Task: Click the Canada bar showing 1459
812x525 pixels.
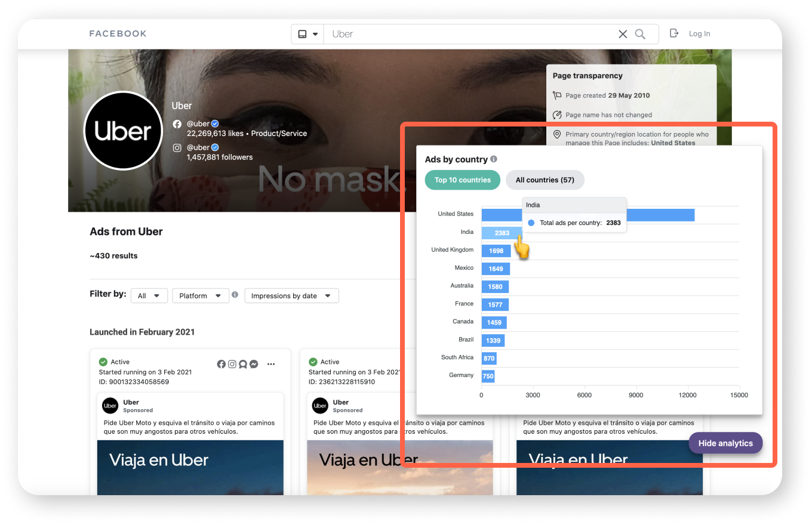Action: (494, 322)
